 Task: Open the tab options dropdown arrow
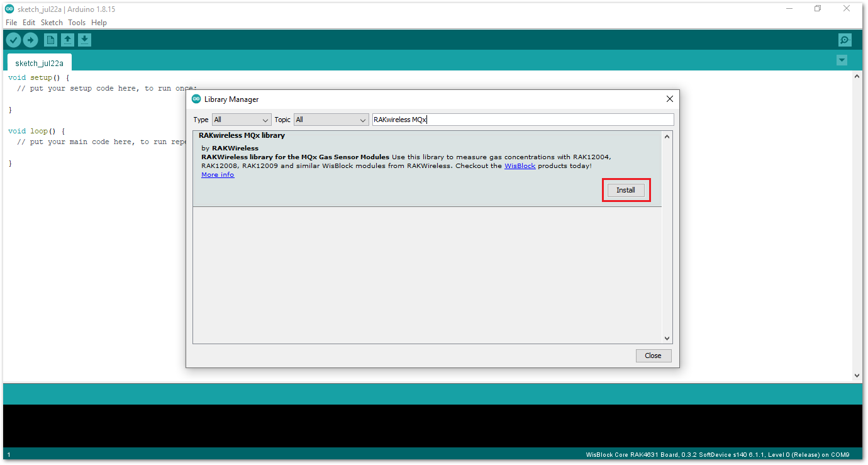click(x=842, y=60)
